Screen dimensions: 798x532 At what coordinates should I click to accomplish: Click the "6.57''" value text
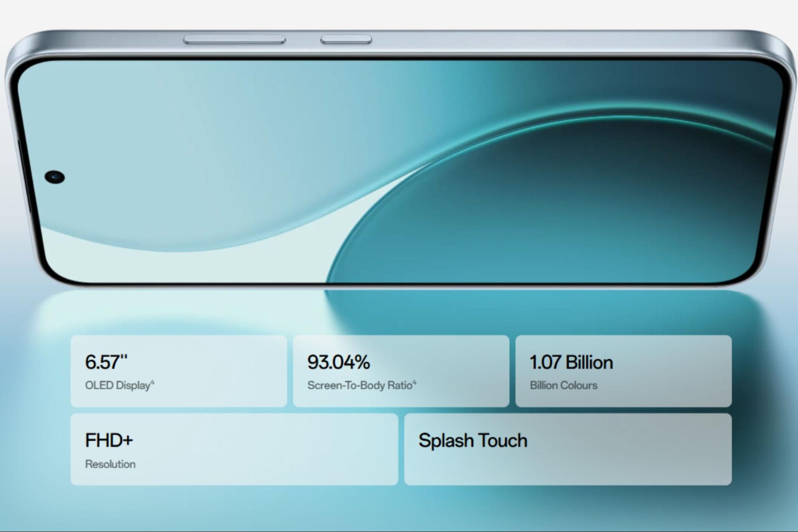coord(106,362)
